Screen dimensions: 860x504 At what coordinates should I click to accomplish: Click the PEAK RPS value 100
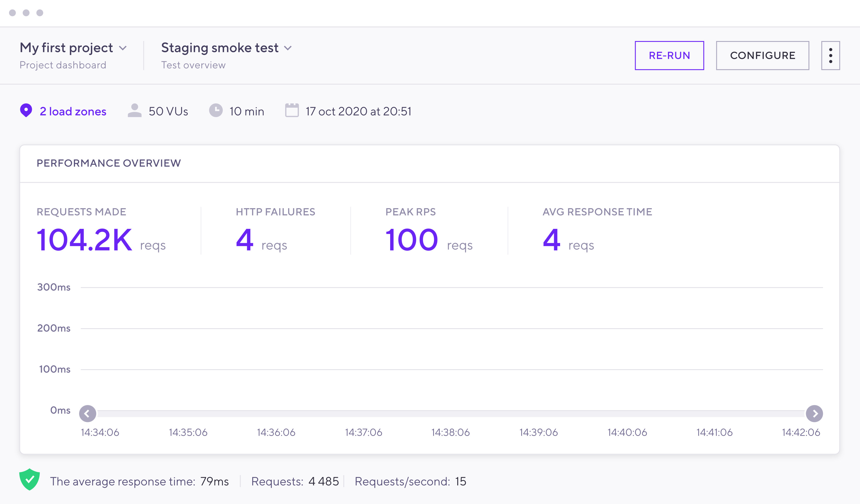click(412, 240)
